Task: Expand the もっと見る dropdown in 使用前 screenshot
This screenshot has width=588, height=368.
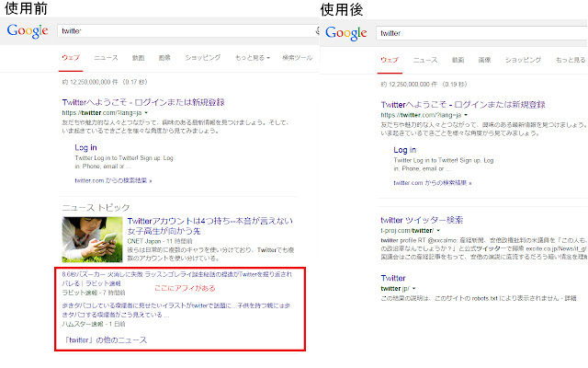Action: (253, 58)
